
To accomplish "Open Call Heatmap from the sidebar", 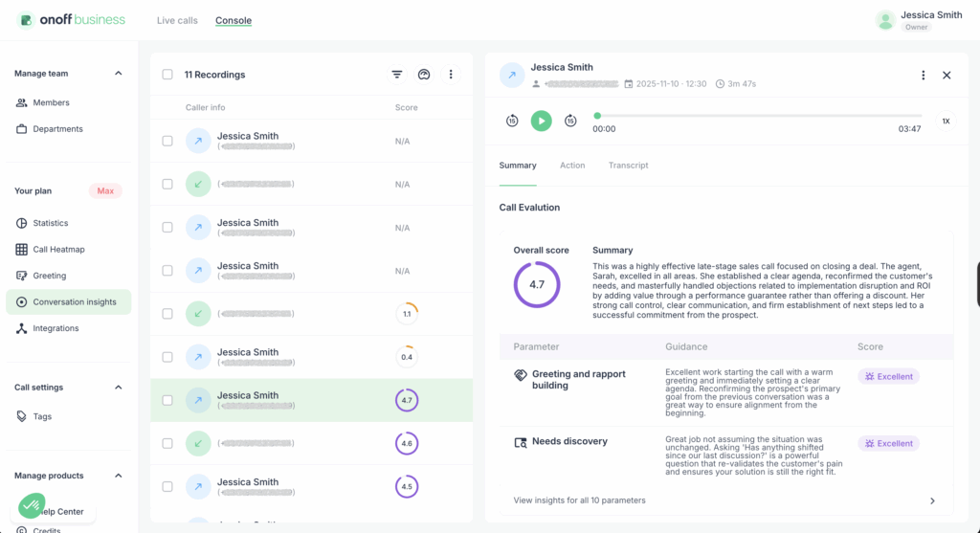I will coord(58,250).
